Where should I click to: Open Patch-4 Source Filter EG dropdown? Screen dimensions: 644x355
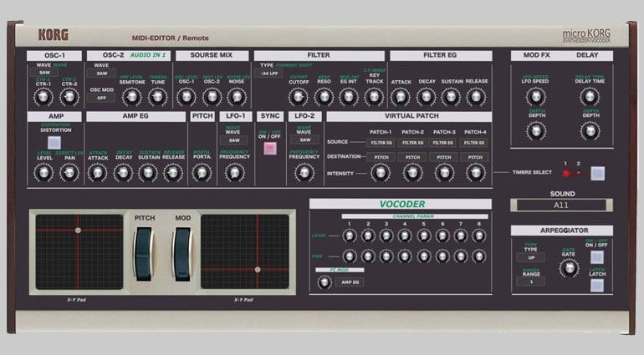(474, 143)
